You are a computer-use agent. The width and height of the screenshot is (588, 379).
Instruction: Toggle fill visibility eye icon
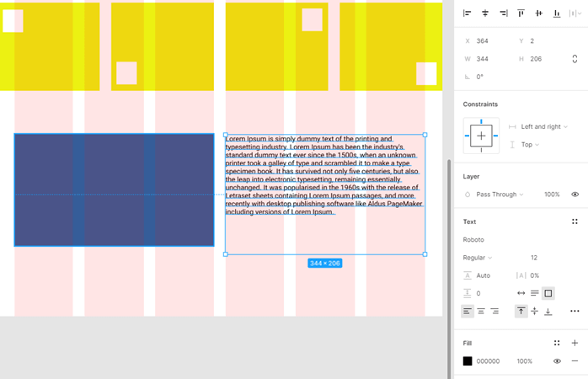(557, 361)
